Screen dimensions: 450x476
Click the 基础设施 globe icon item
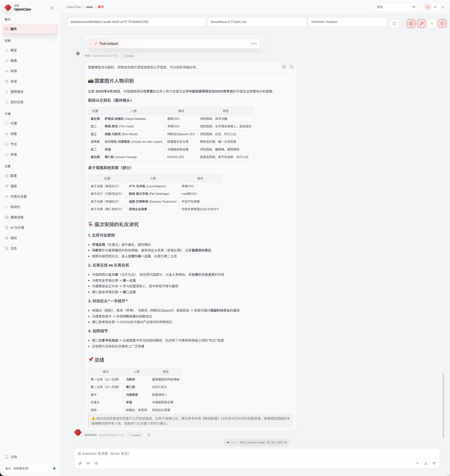tap(30, 217)
